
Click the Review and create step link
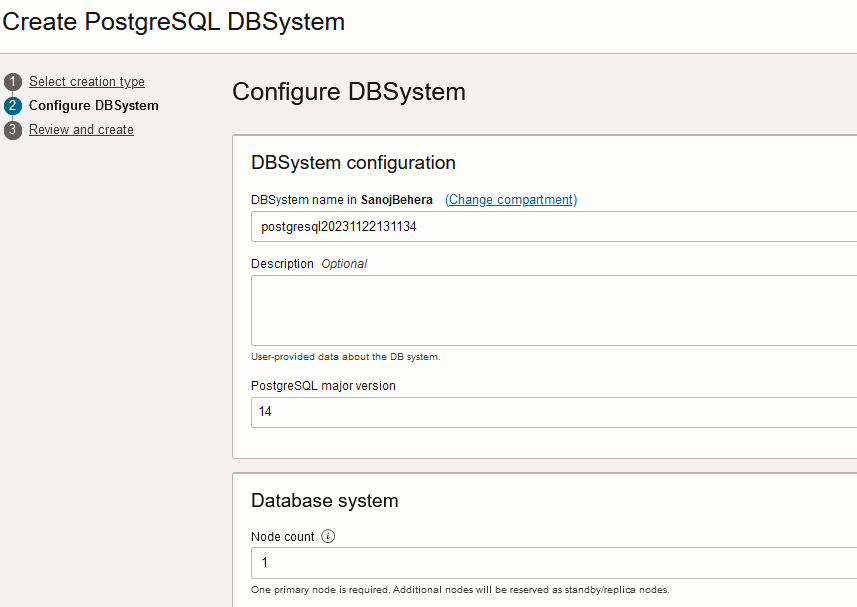(x=80, y=129)
